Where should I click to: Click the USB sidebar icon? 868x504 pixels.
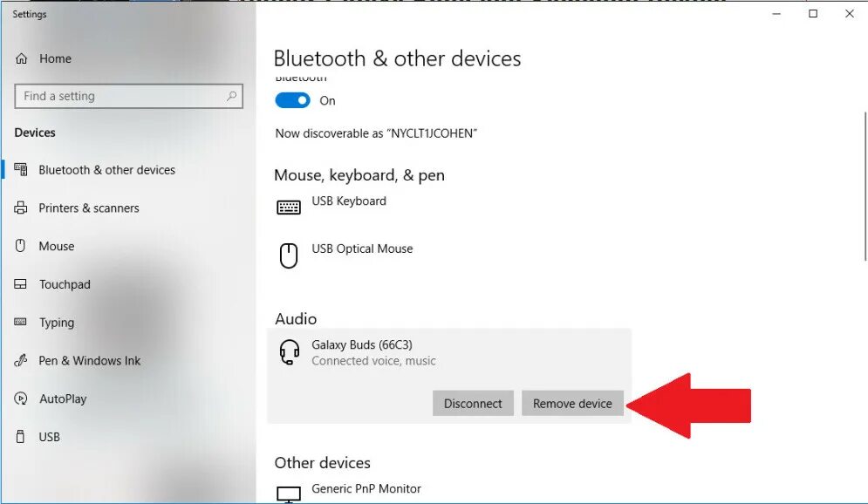(21, 437)
